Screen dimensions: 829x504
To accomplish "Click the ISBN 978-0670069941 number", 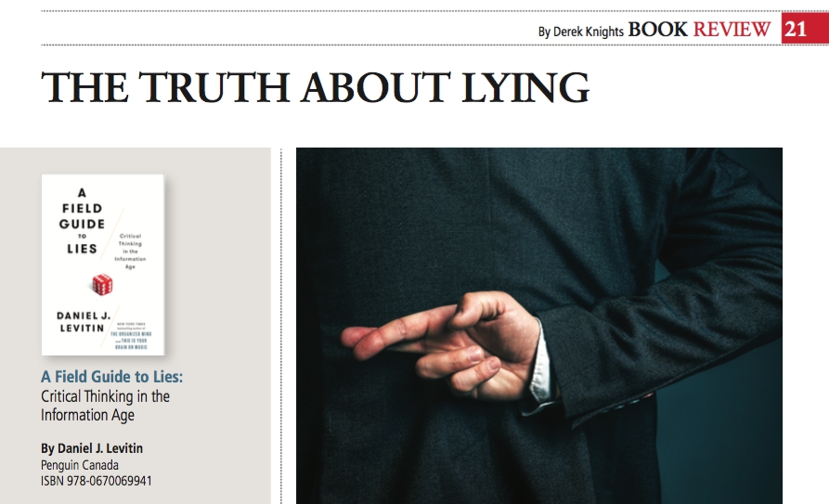I will 97,481.
